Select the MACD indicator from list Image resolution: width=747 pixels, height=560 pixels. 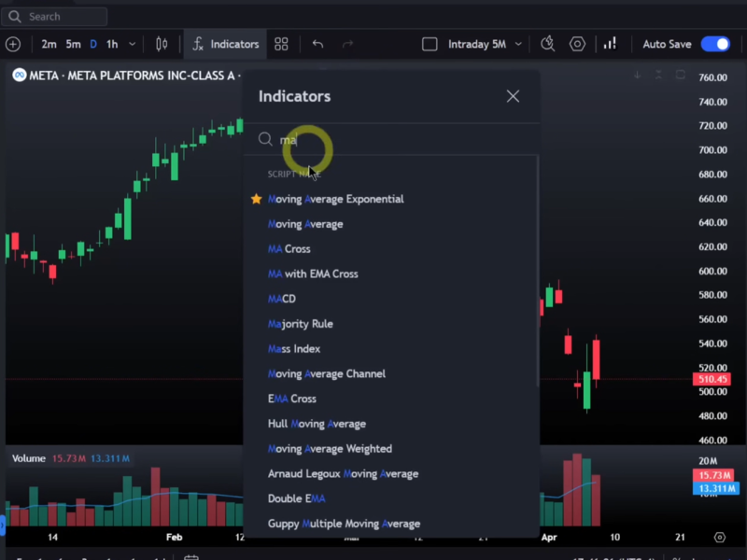click(282, 299)
